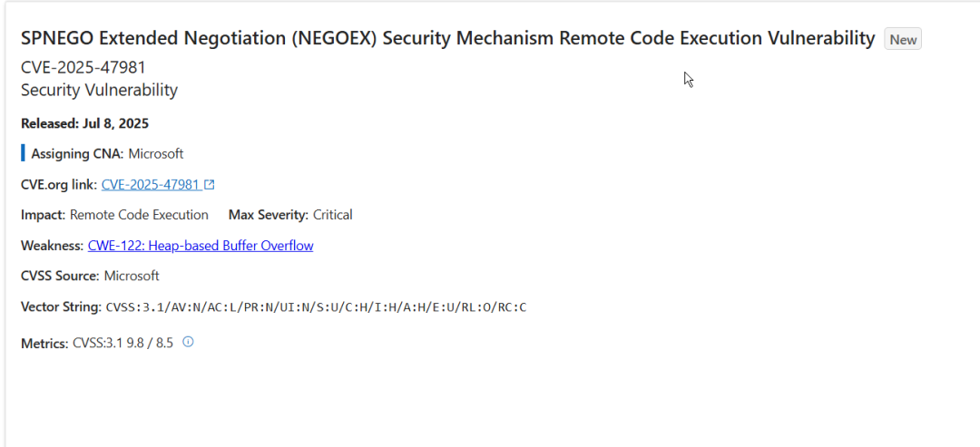Screen dimensions: 980x447
Task: Click the CVE.org link label
Action: pos(59,185)
